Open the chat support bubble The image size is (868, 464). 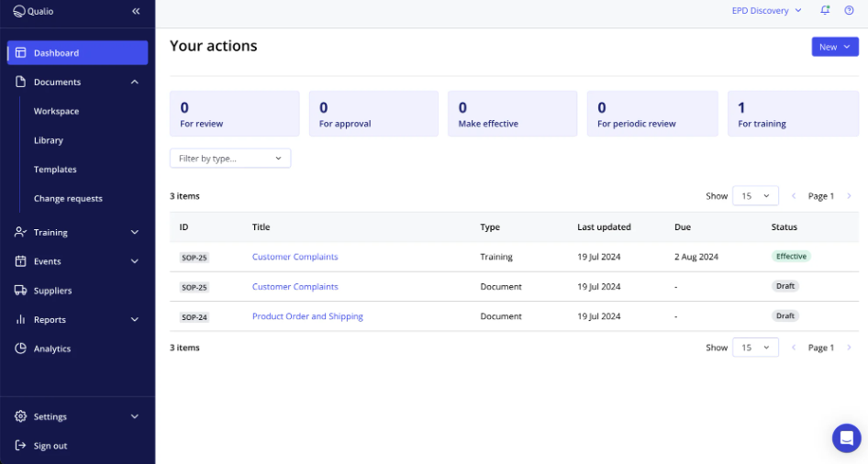(x=846, y=438)
